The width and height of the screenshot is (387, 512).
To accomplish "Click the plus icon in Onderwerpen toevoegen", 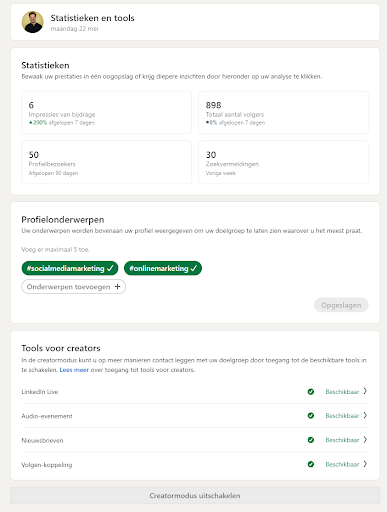I will point(117,287).
